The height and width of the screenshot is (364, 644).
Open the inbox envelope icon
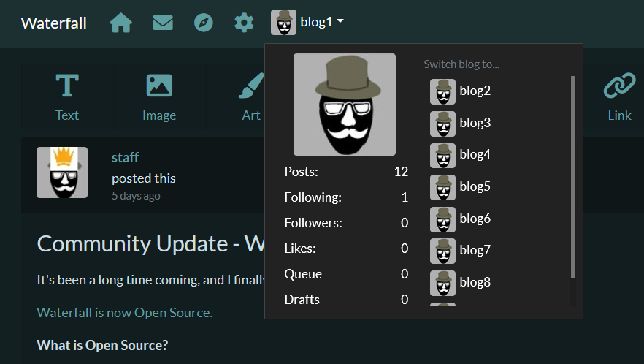163,23
